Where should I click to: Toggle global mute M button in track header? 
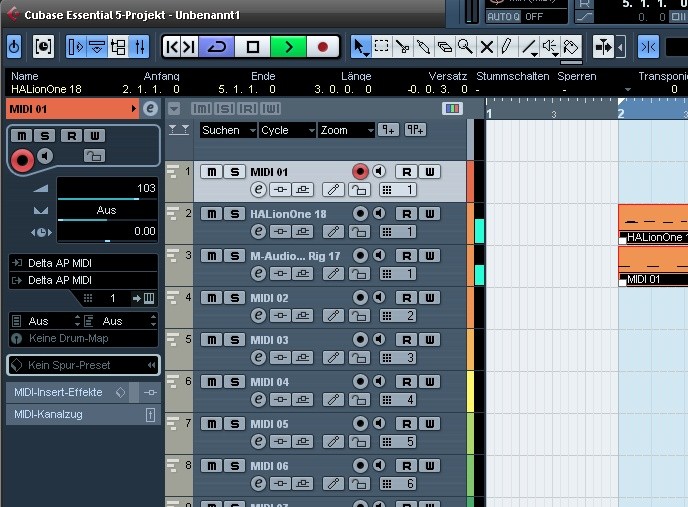201,108
